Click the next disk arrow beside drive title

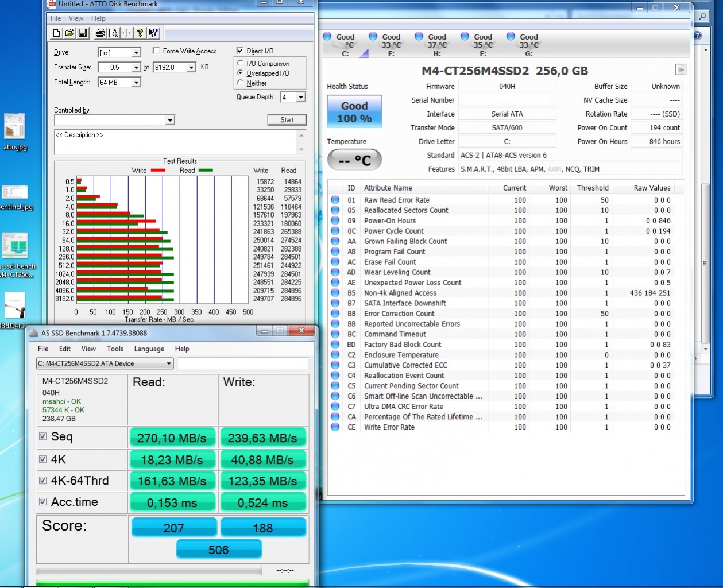click(x=681, y=70)
